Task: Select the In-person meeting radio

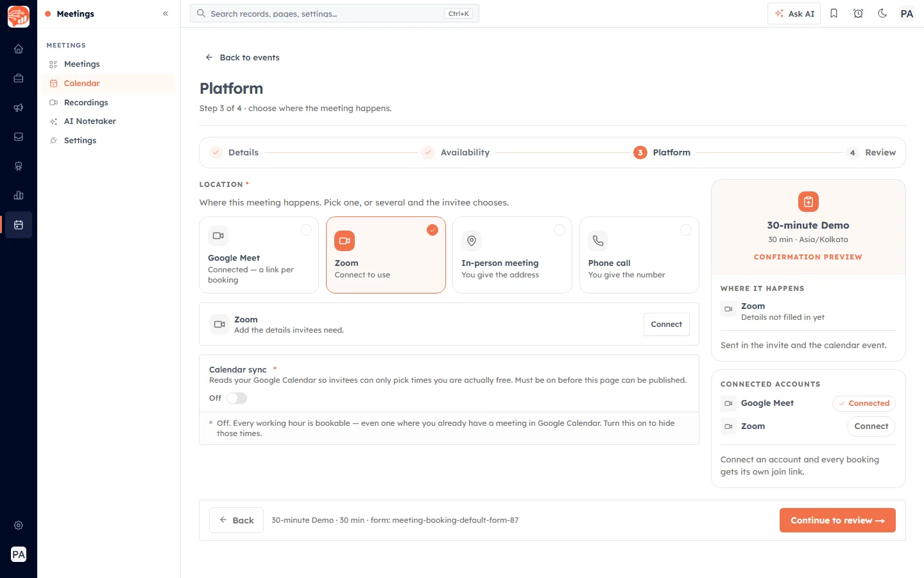Action: click(560, 230)
